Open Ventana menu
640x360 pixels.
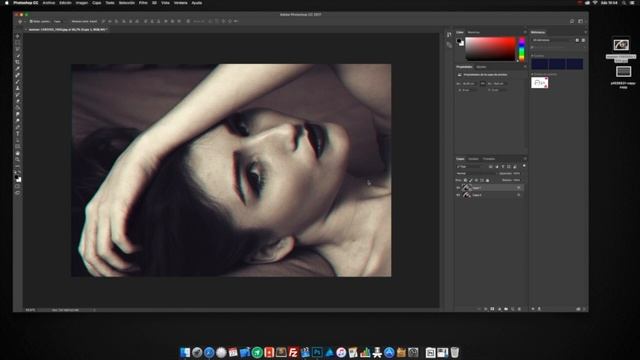pyautogui.click(x=180, y=3)
